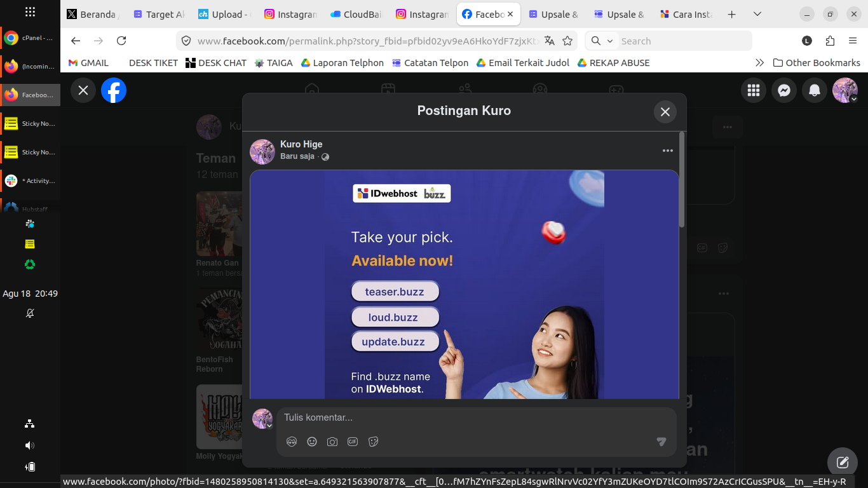
Task: Click the Kuro Hige author name
Action: coord(301,144)
